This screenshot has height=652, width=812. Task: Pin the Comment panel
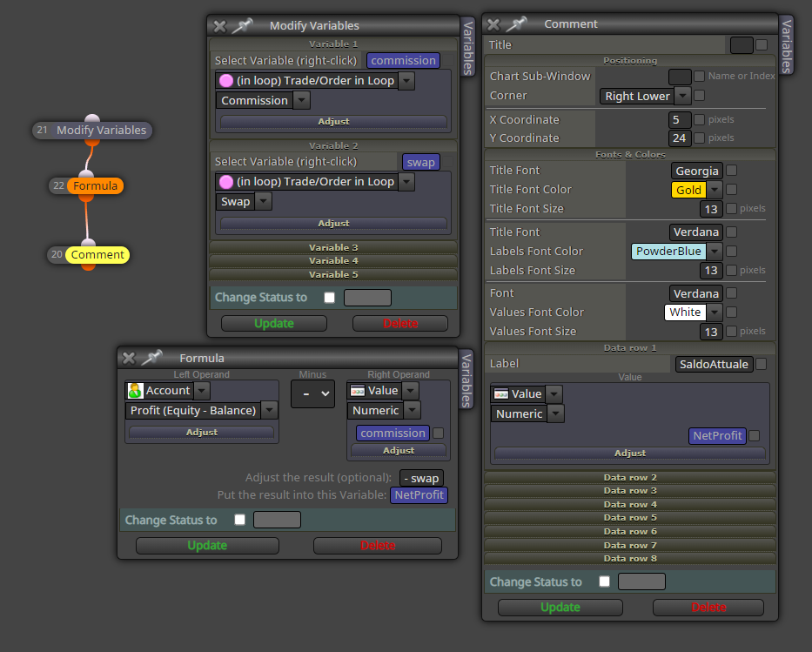[516, 24]
